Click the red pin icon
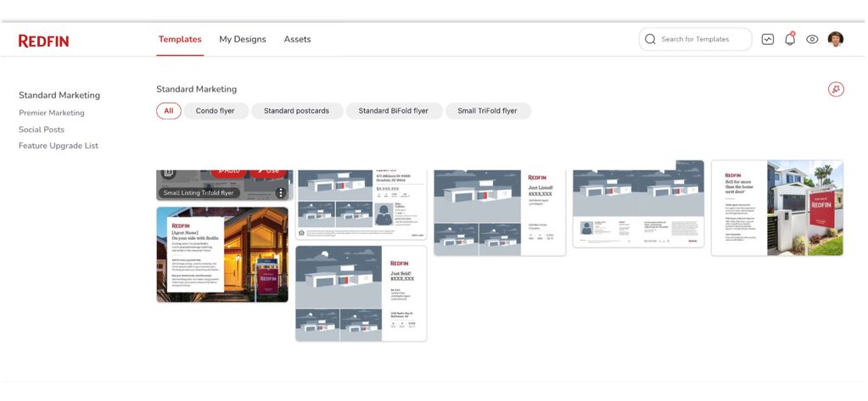This screenshot has height=401, width=868. (836, 89)
